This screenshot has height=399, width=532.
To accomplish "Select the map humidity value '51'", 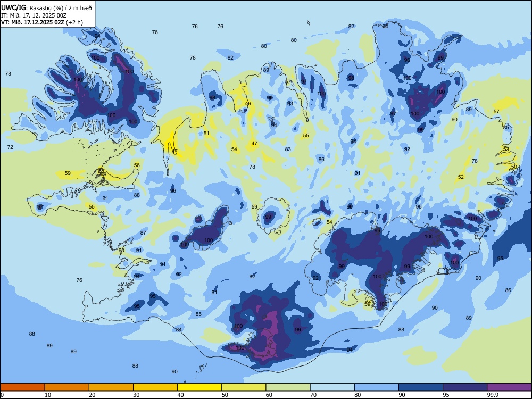I will coord(206,134).
